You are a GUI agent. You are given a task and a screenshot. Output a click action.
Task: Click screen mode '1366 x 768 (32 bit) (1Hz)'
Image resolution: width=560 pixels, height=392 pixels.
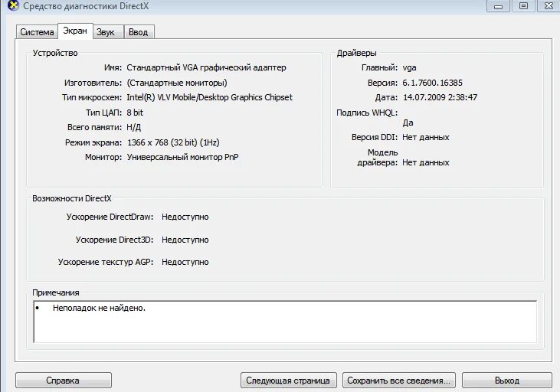coord(173,142)
